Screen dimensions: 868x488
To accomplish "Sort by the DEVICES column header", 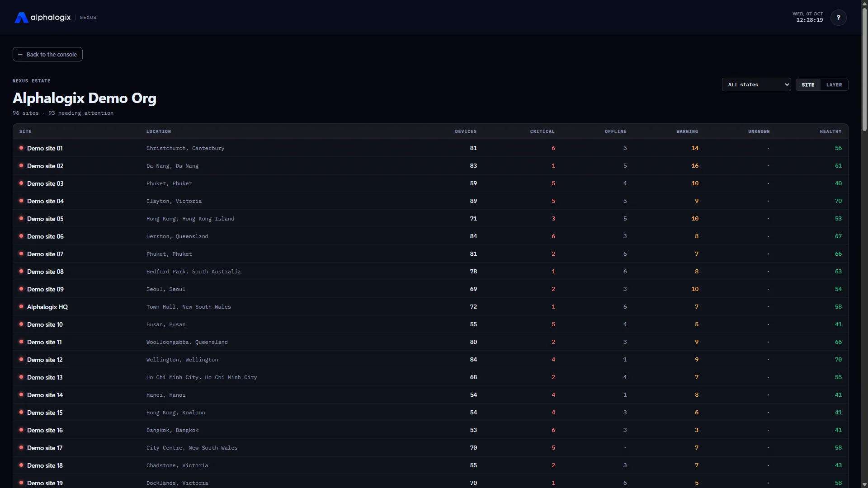I will pos(466,131).
